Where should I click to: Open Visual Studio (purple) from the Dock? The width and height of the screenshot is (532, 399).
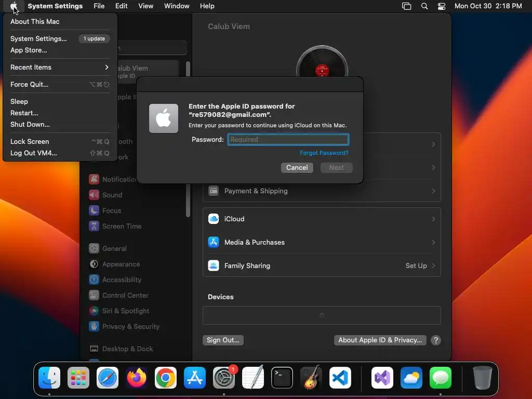[382, 378]
